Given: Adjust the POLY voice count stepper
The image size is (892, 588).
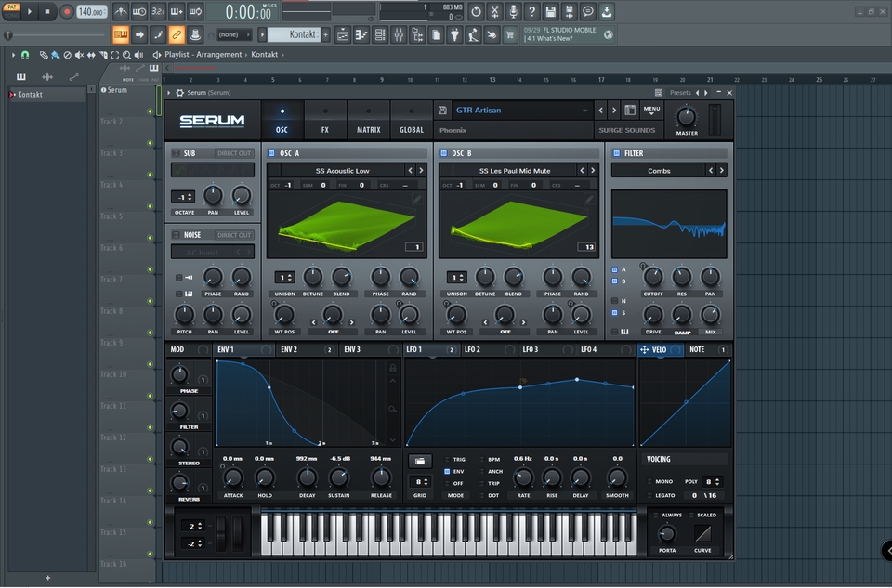Looking at the screenshot, I should pos(713,482).
